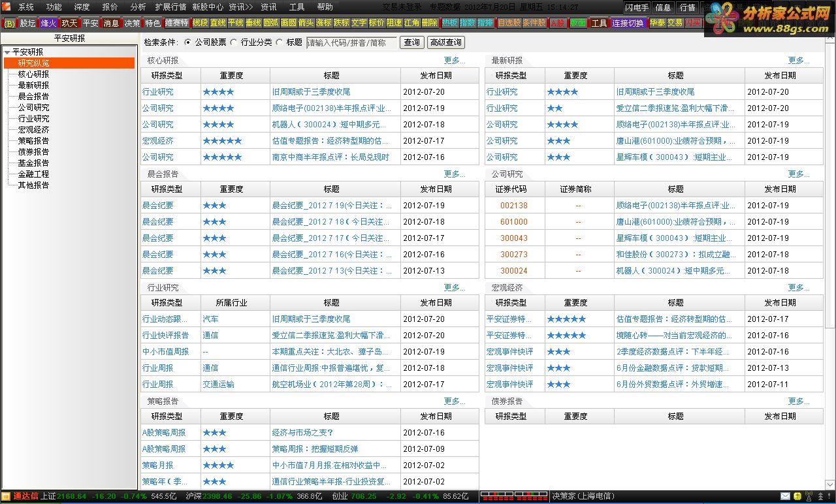The width and height of the screenshot is (836, 504).
Task: Open 境随心转 report in 宏观经济
Action: [674, 336]
